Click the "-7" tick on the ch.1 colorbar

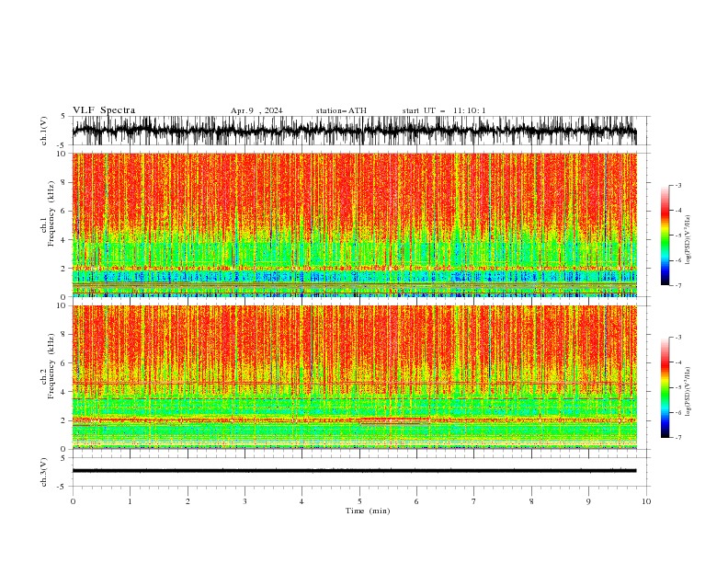(677, 285)
